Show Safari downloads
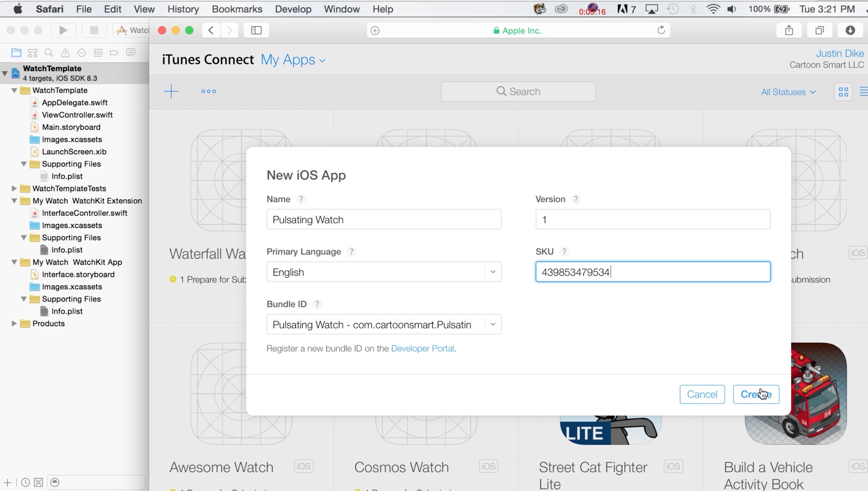The height and width of the screenshot is (491, 868). [x=850, y=30]
